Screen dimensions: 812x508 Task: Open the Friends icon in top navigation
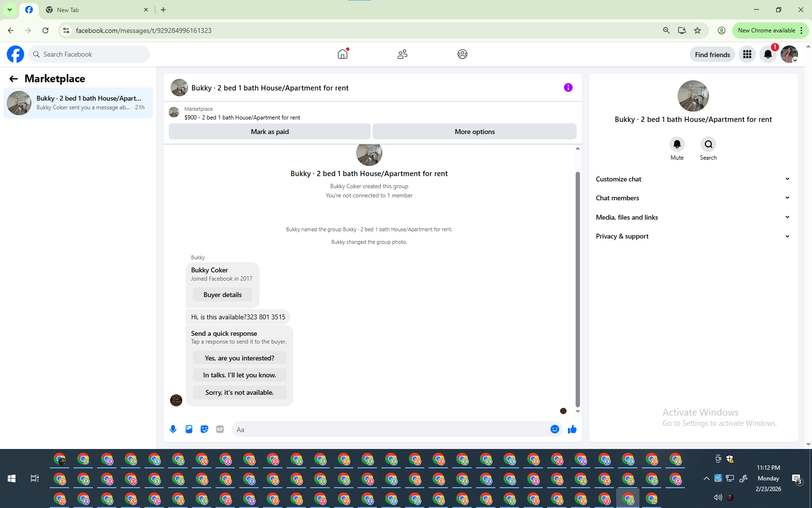coord(402,54)
